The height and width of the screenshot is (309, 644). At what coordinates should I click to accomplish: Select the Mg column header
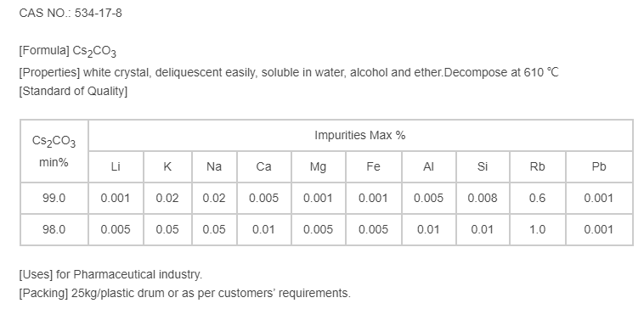(319, 166)
